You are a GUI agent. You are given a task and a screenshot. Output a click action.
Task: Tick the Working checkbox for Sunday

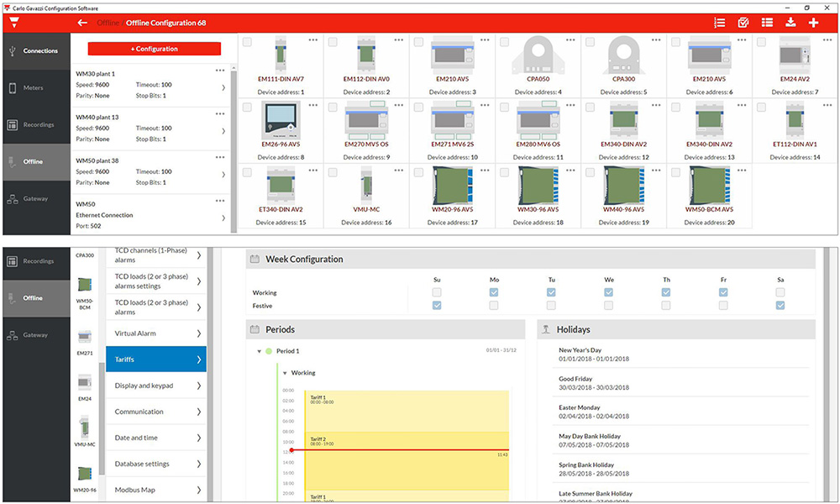(x=436, y=291)
